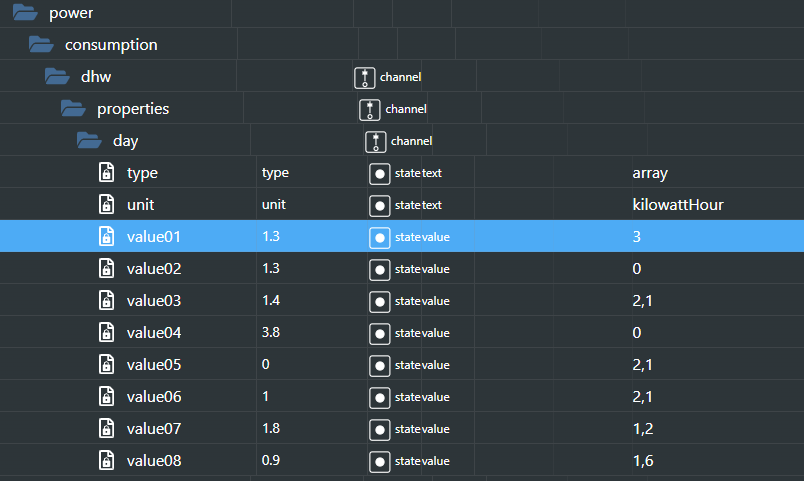Select the value07 tree entry
Screen dimensions: 804x481
[x=154, y=429]
